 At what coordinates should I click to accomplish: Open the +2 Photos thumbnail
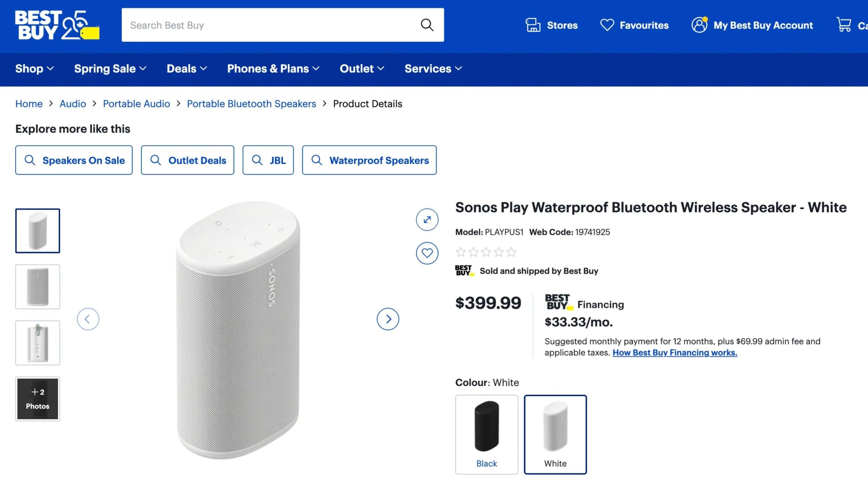[37, 399]
